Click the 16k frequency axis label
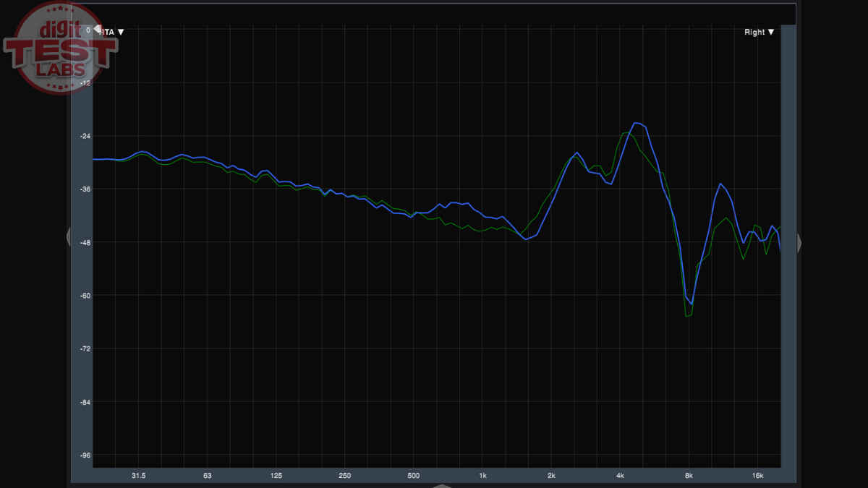868x488 pixels. click(x=757, y=476)
